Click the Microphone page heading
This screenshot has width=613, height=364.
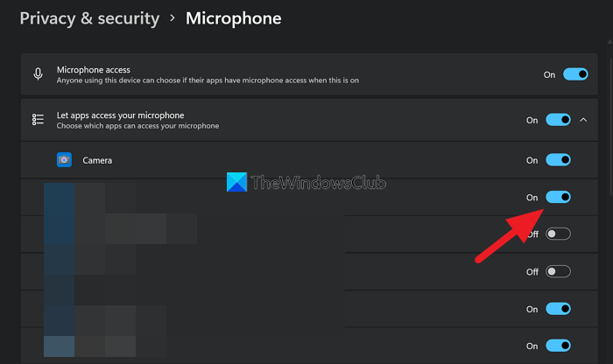click(x=234, y=18)
